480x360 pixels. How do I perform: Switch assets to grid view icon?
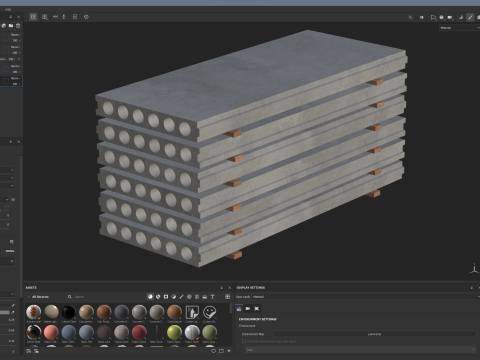228,297
